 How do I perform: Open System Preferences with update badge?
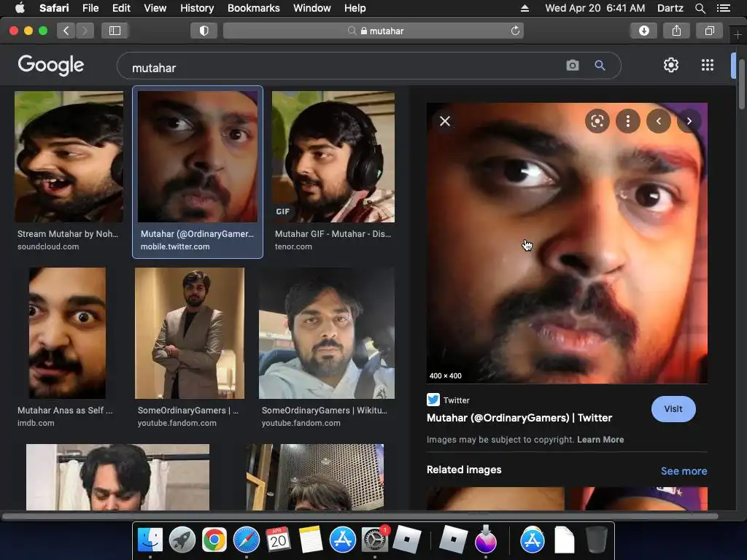pyautogui.click(x=375, y=540)
